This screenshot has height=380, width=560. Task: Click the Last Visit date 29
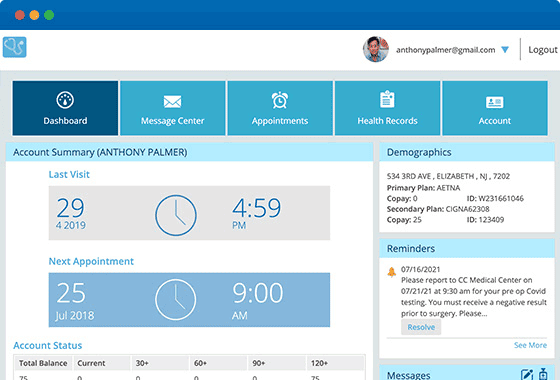pos(70,208)
